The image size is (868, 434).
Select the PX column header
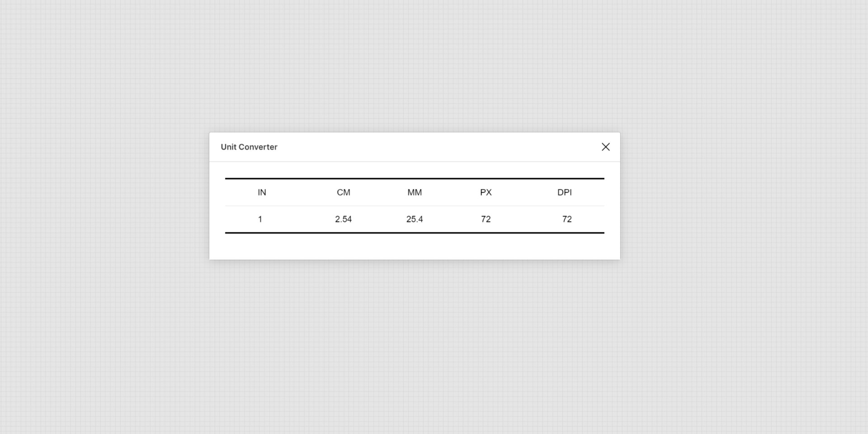[x=486, y=193]
